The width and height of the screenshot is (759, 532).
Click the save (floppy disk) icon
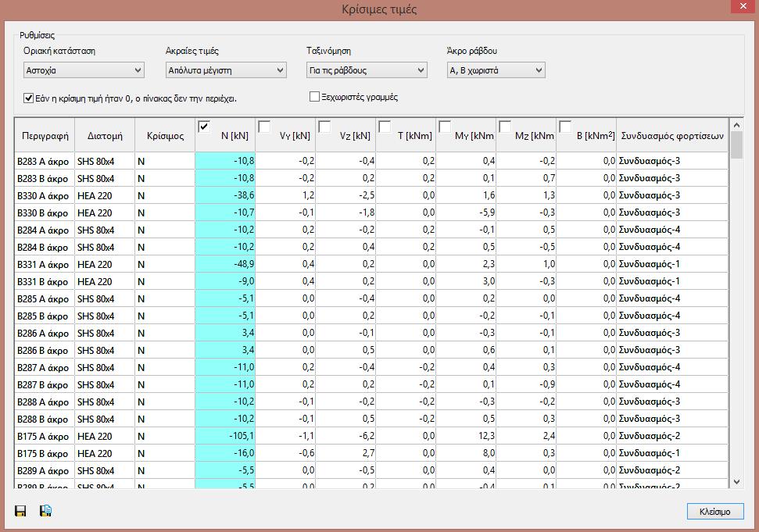(x=20, y=511)
